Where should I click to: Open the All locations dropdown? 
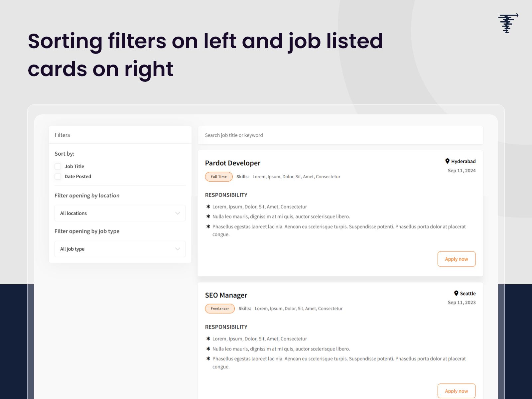point(120,213)
